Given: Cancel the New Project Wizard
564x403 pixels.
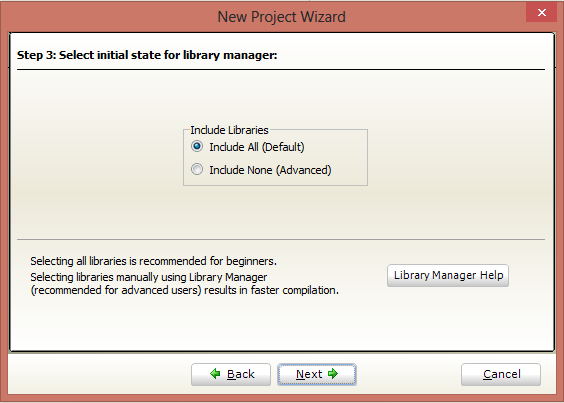Looking at the screenshot, I should click(x=501, y=375).
